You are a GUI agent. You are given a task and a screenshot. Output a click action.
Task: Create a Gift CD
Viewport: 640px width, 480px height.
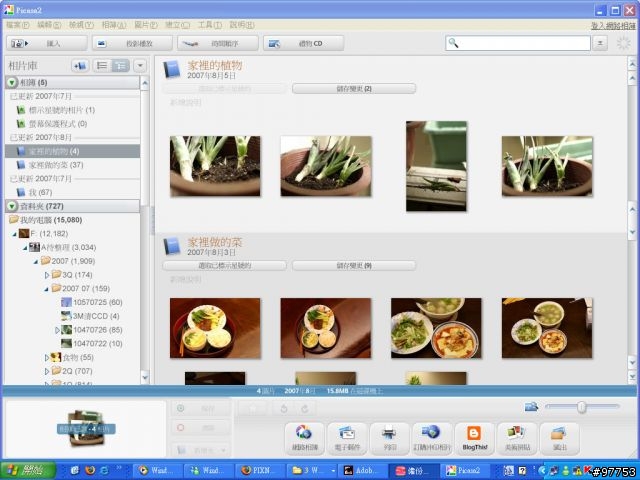tap(303, 43)
